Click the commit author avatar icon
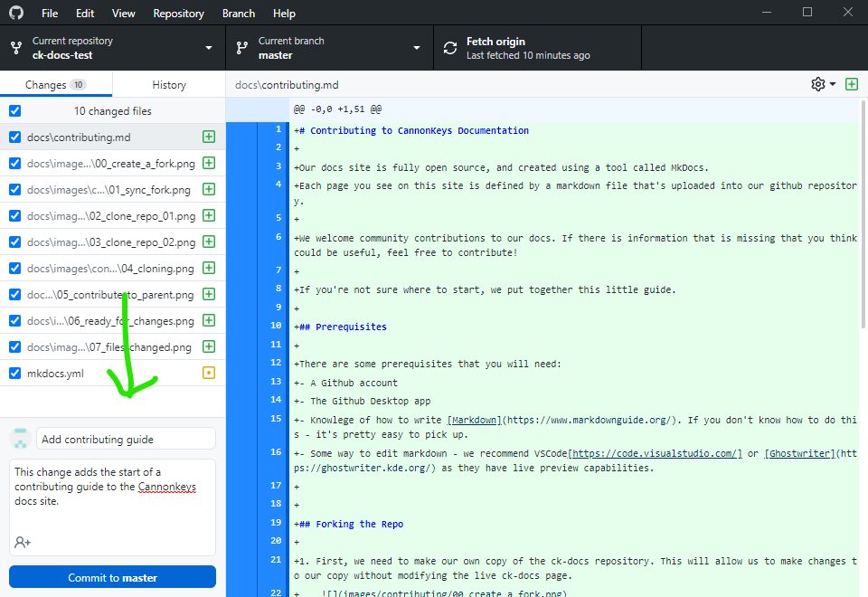This screenshot has width=868, height=597. (x=20, y=439)
